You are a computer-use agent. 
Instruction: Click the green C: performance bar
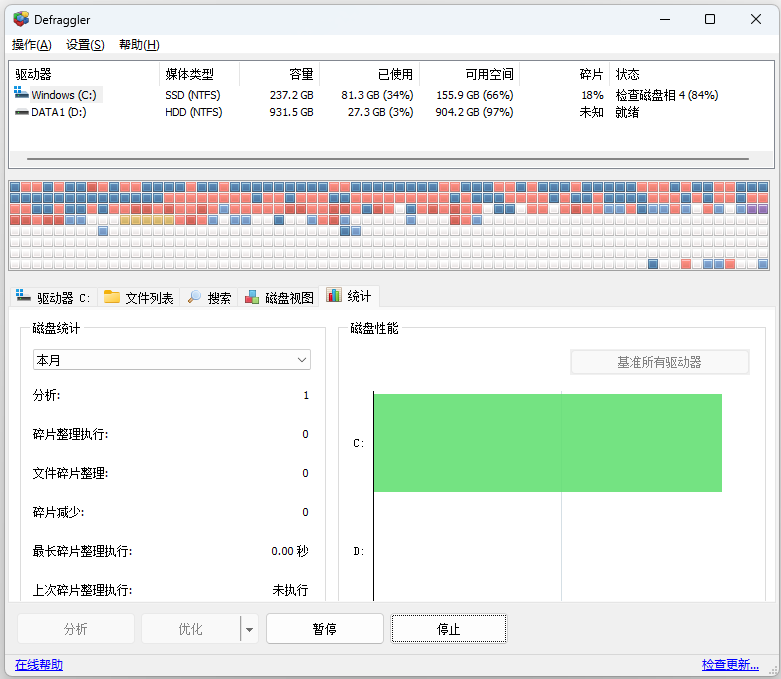pyautogui.click(x=547, y=443)
